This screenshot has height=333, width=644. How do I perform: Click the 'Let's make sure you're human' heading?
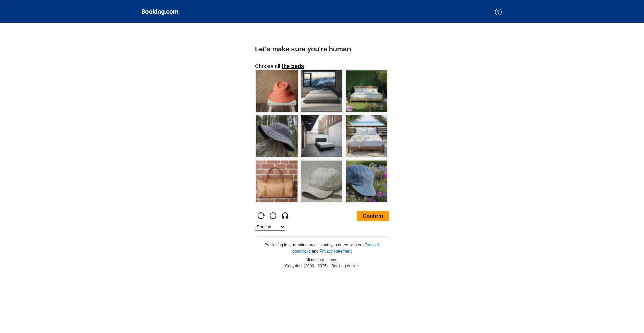tap(303, 49)
